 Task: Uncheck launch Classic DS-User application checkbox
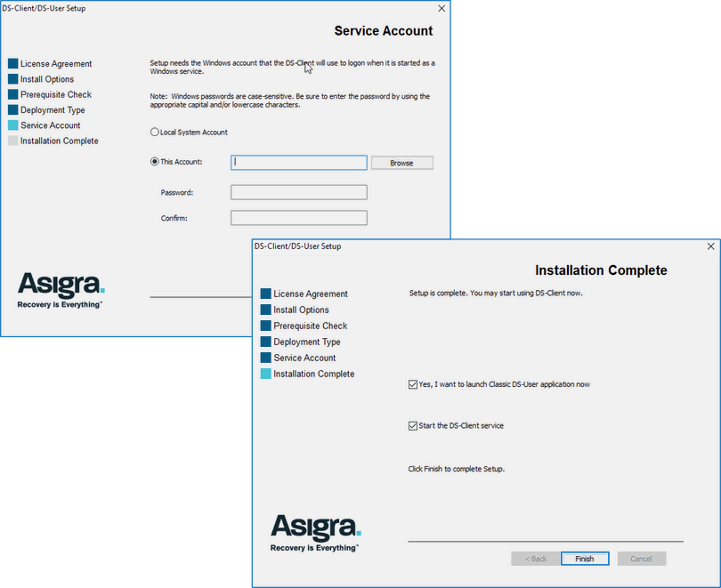click(x=412, y=384)
